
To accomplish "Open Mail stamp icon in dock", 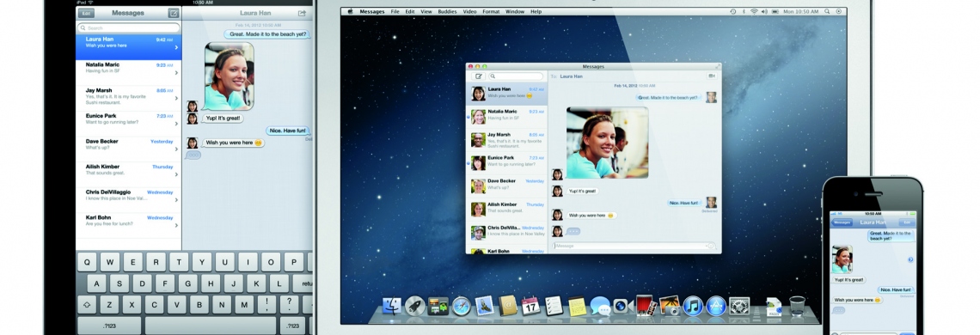I will coord(484,307).
